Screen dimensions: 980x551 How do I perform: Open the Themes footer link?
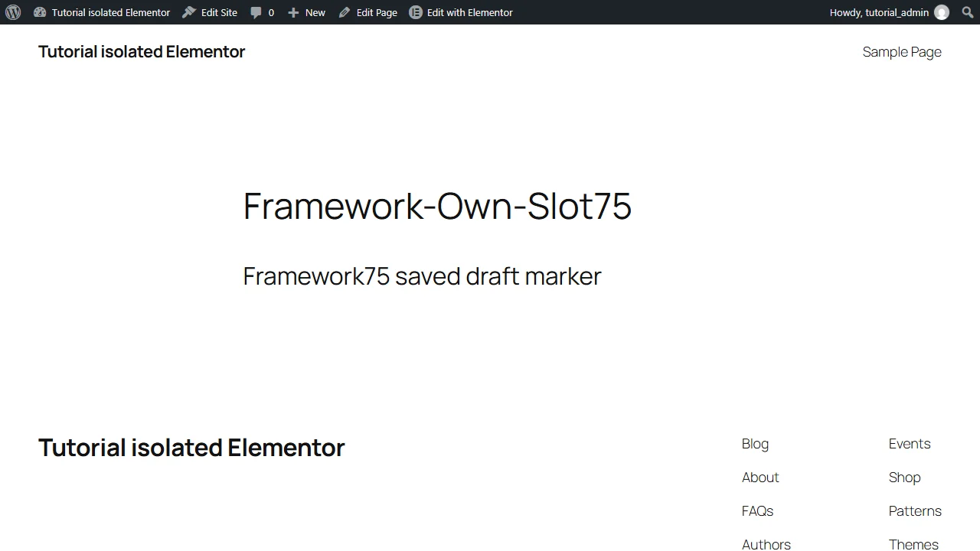913,544
